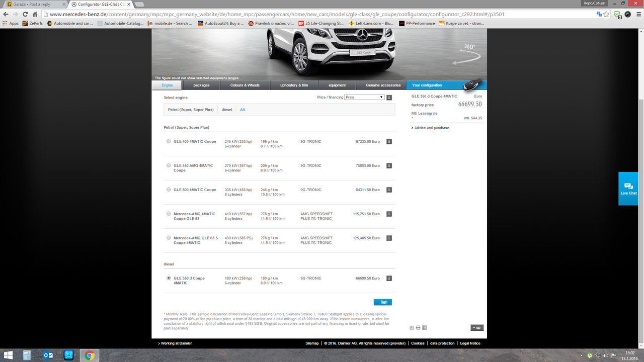Go back in Chrome
Screen dimensions: 644x362
[x=6, y=14]
